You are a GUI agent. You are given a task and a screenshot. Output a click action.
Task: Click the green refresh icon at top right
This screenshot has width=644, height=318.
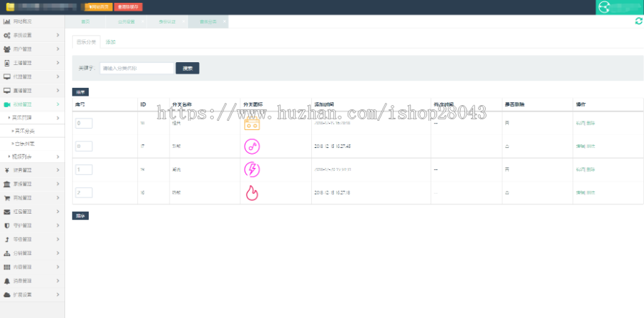638,21
